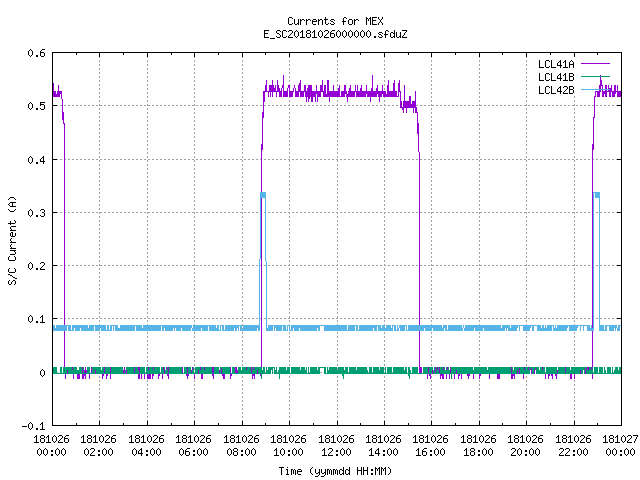This screenshot has height=480, width=640.
Task: Click the 06:00 time tick label
Action: pos(193,452)
